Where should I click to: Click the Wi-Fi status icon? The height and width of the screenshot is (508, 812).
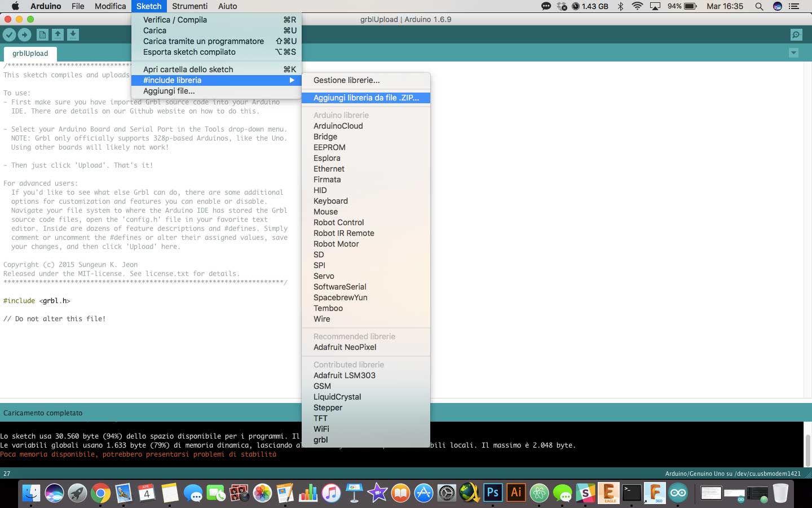637,6
